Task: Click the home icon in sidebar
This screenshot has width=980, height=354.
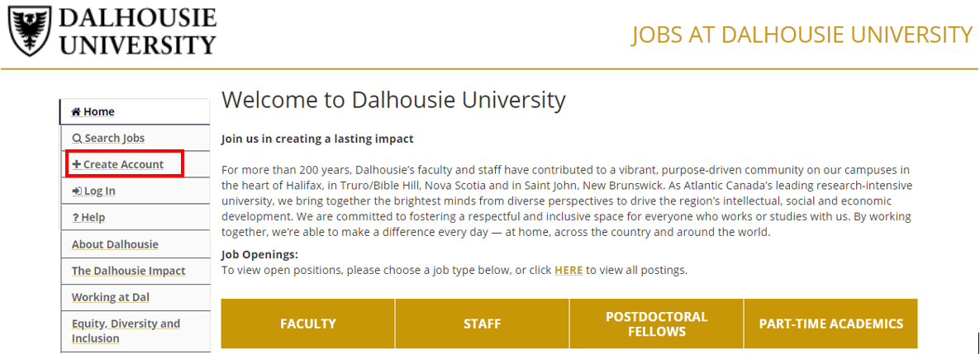Action: 76,112
